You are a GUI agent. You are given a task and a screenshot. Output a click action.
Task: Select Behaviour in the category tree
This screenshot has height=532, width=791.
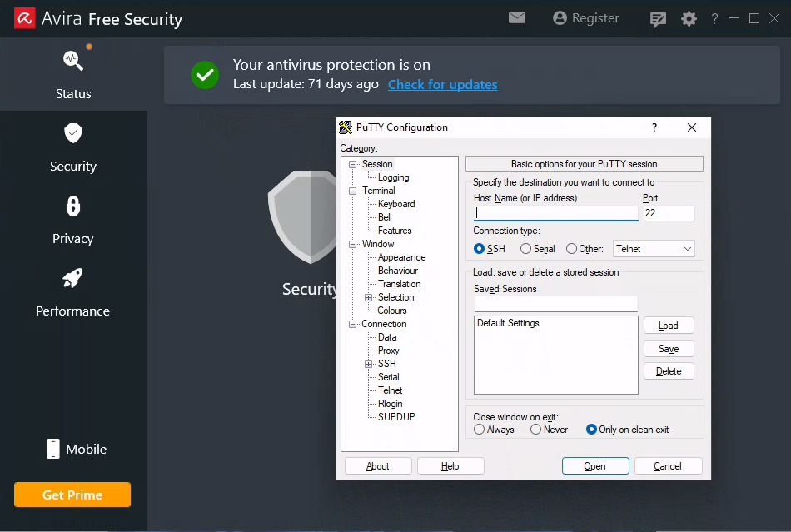(398, 271)
